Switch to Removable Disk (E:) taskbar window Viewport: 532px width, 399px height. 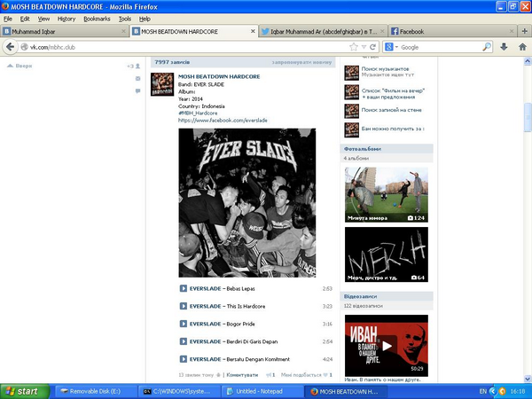tap(95, 391)
